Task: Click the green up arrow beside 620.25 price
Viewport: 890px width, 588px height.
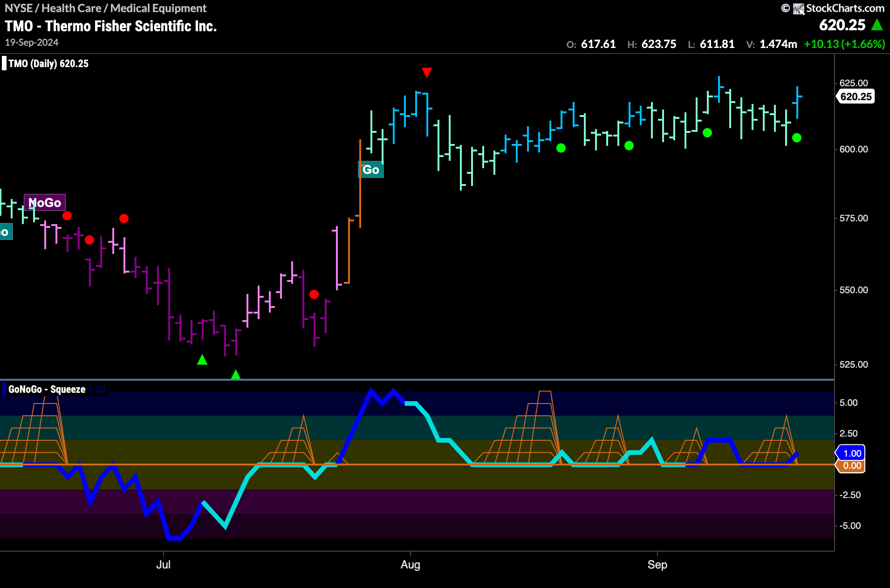Action: (x=877, y=25)
